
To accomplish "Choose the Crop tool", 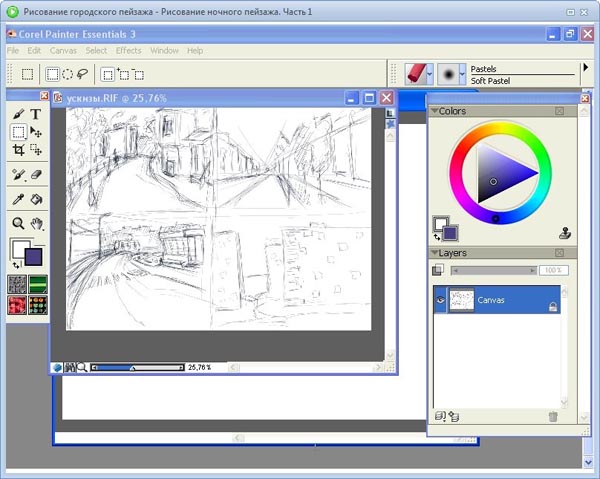I will click(x=18, y=150).
